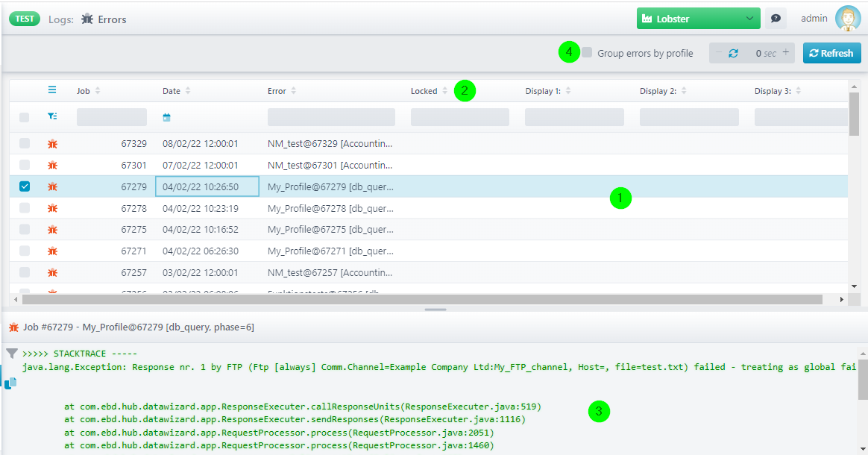
Task: Open the chat message icon button
Action: [776, 18]
